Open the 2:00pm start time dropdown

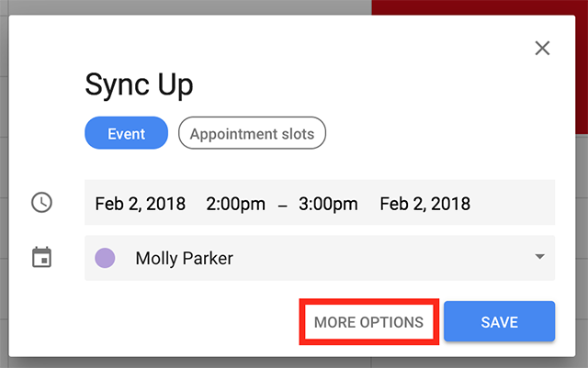click(236, 203)
